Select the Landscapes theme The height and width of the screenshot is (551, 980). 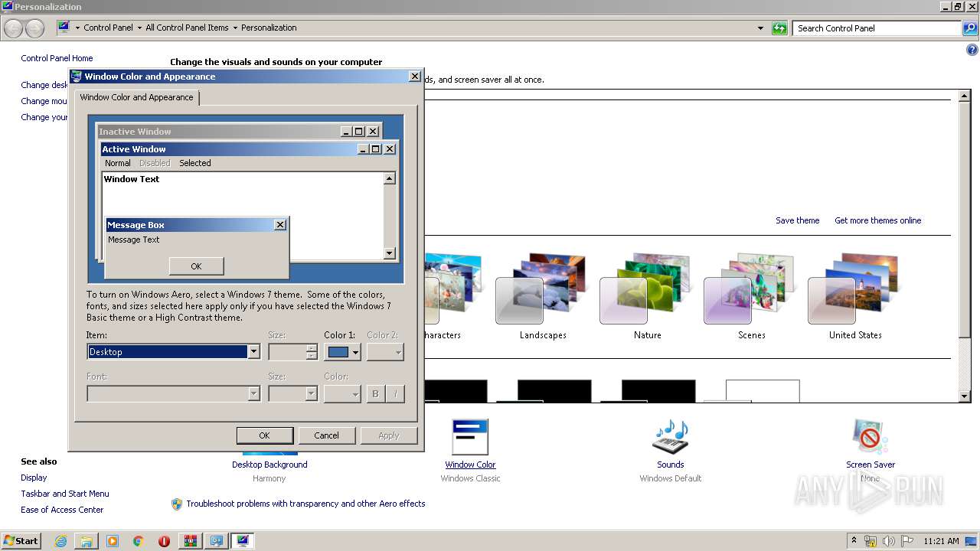pos(543,297)
